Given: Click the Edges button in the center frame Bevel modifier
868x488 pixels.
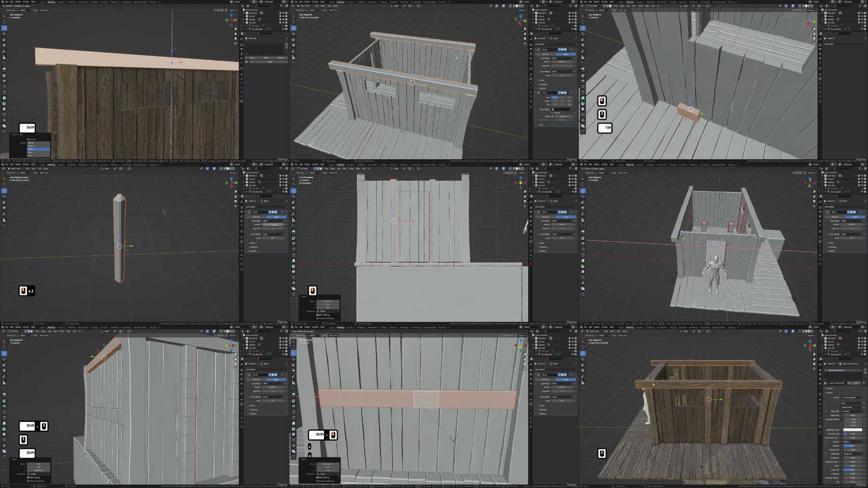Looking at the screenshot, I should 565,217.
